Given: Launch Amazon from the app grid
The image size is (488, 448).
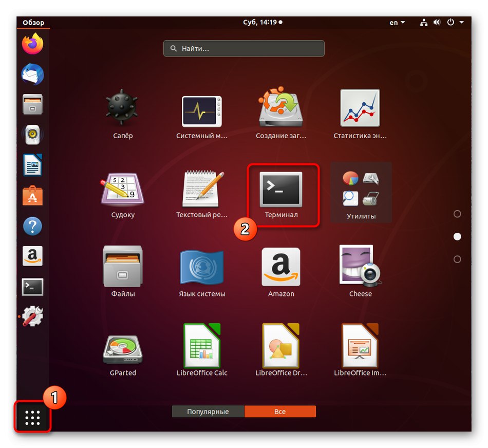Looking at the screenshot, I should pyautogui.click(x=281, y=272).
